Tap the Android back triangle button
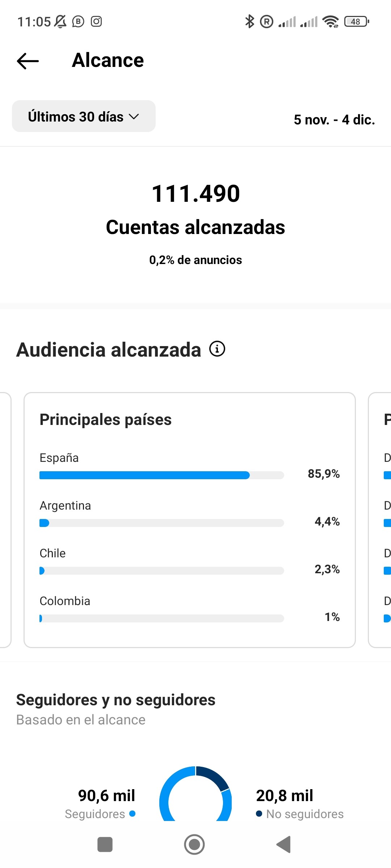Viewport: 391px width, 868px height. point(283,844)
